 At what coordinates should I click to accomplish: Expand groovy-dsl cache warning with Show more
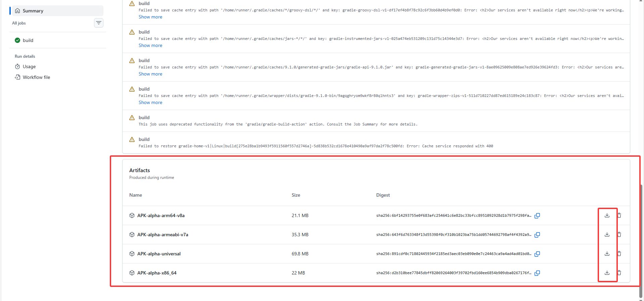(x=150, y=17)
